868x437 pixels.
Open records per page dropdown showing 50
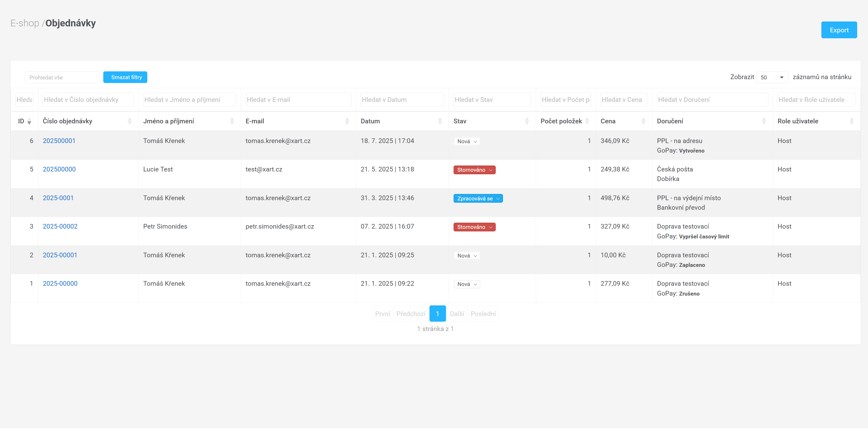click(772, 77)
